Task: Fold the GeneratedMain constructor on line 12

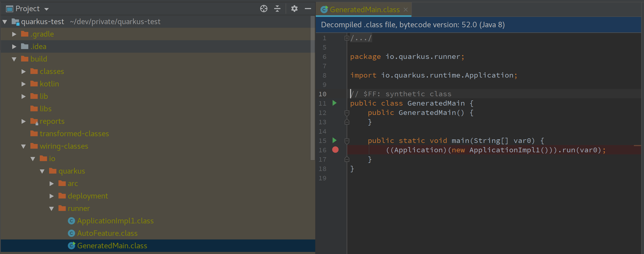Action: click(x=347, y=113)
